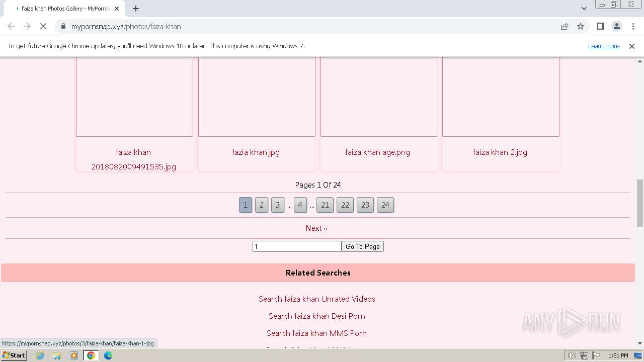This screenshot has width=644, height=362.
Task: Click the Related Searches header
Action: pyautogui.click(x=318, y=273)
